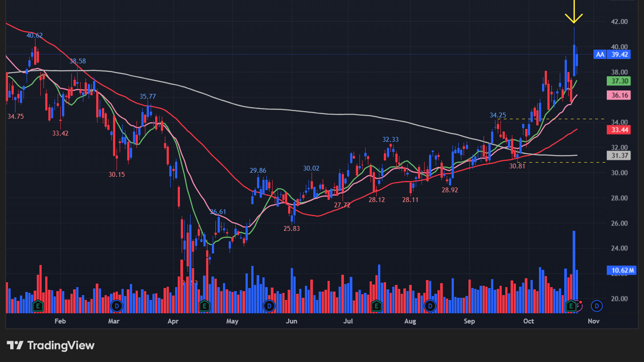Click the pink 36.16 price label
644x362 pixels.
(618, 94)
